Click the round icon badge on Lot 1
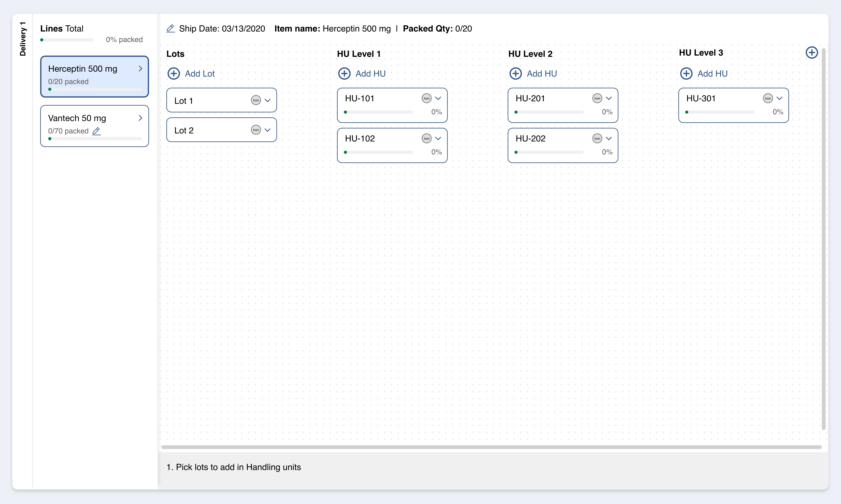Screen dimensions: 841x504 click(x=256, y=100)
